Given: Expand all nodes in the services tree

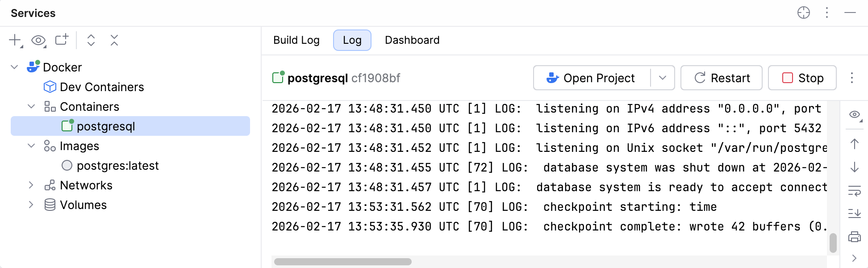Looking at the screenshot, I should [91, 40].
